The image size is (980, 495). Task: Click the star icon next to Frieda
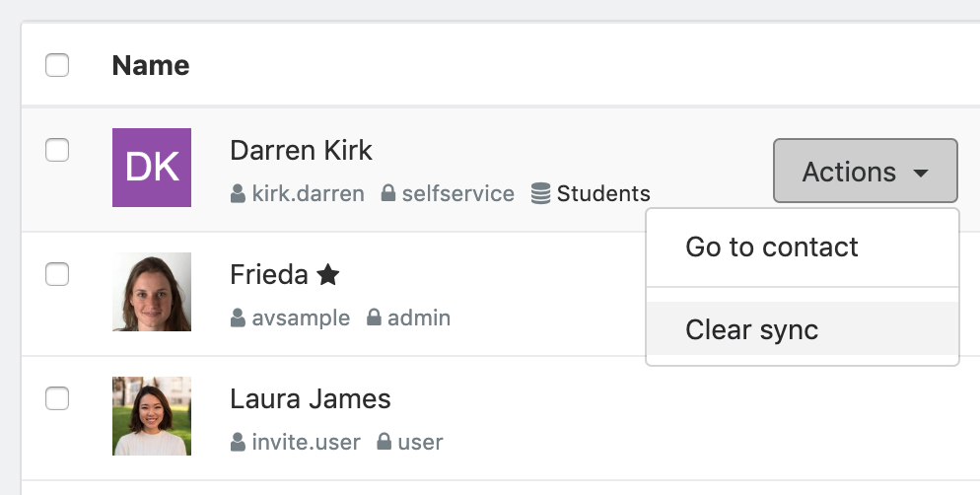point(328,274)
